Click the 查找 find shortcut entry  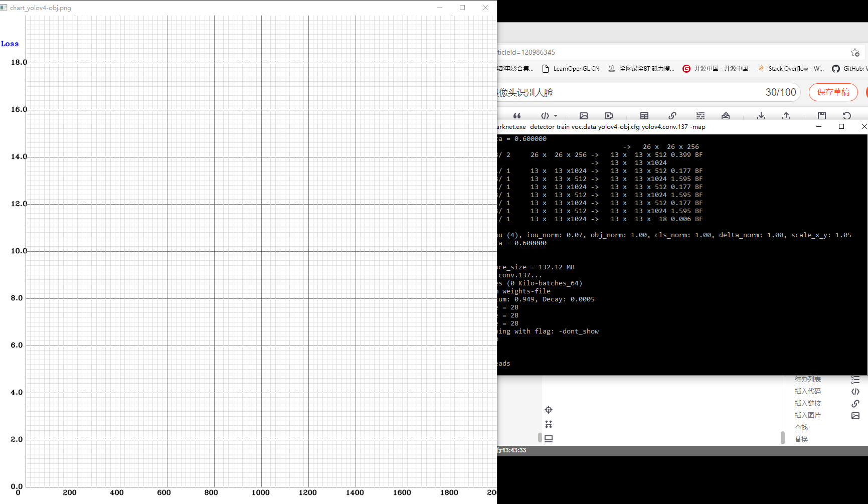[801, 427]
